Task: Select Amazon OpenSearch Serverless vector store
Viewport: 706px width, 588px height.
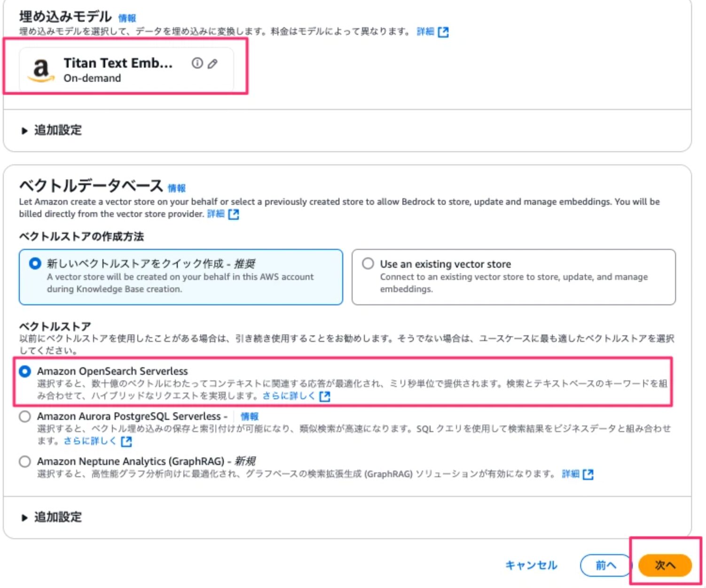Action: click(25, 371)
